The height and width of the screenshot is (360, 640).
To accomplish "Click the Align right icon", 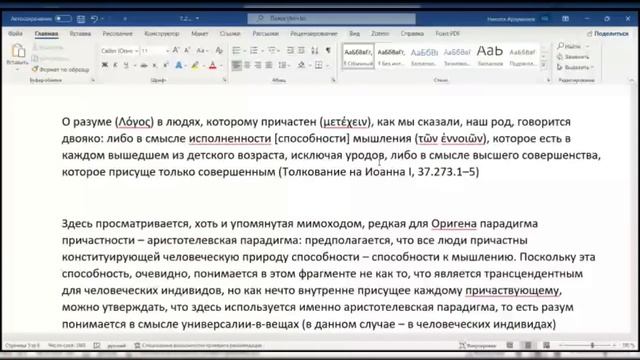I will click(x=258, y=65).
